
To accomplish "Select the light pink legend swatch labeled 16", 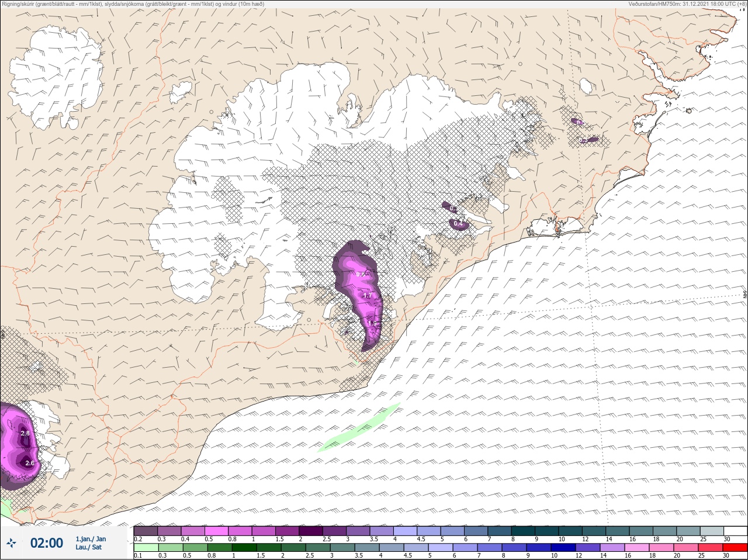I will click(x=636, y=548).
